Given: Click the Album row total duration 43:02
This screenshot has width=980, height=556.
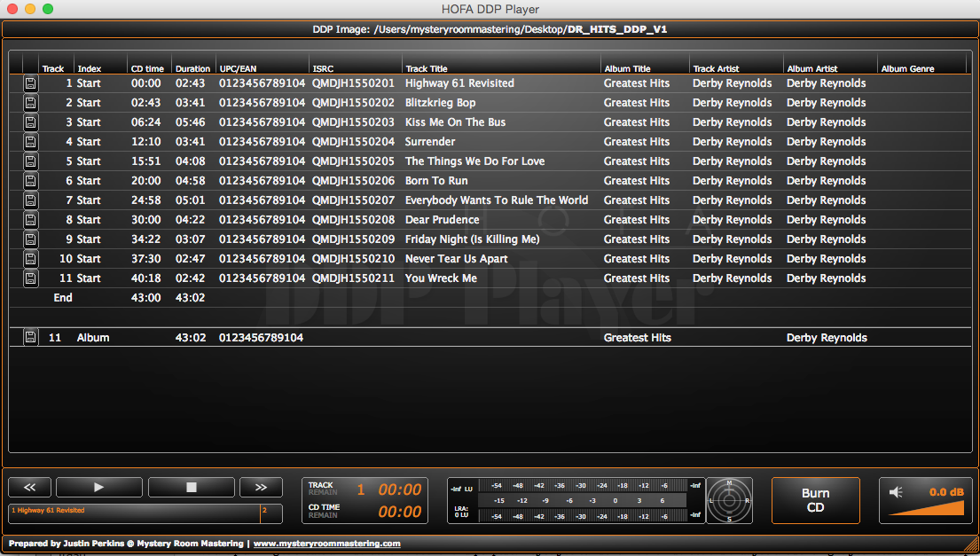Looking at the screenshot, I should (190, 337).
